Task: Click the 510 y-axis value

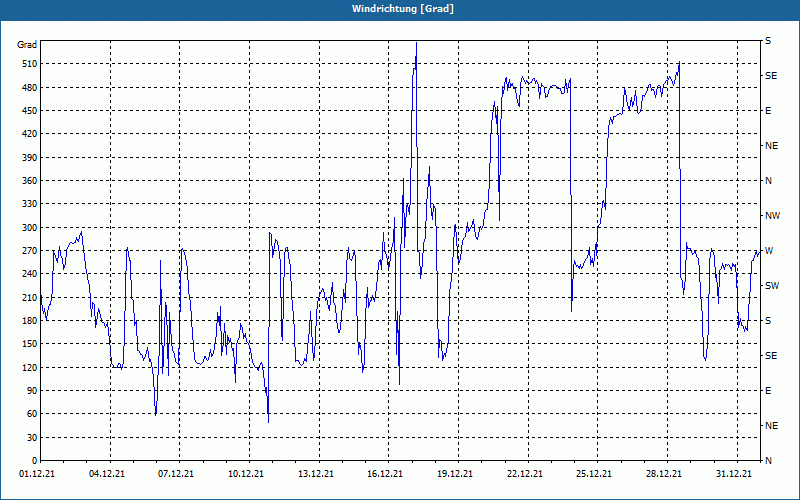Action: click(x=30, y=64)
